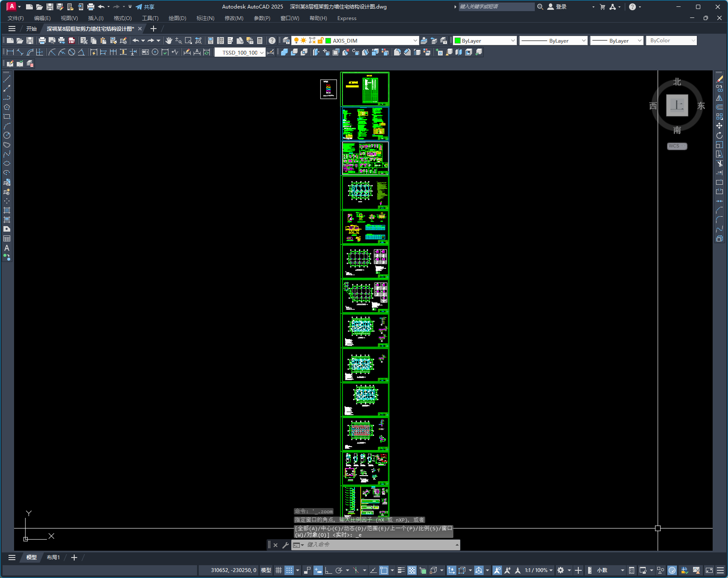Image resolution: width=728 pixels, height=578 pixels.
Task: Select the Circle draw tool
Action: tap(7, 135)
